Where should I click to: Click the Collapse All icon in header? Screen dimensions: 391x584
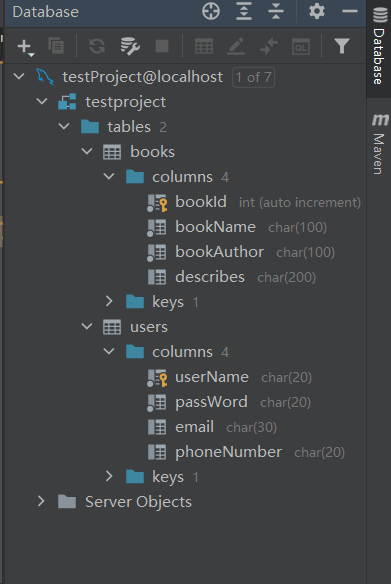pos(276,11)
